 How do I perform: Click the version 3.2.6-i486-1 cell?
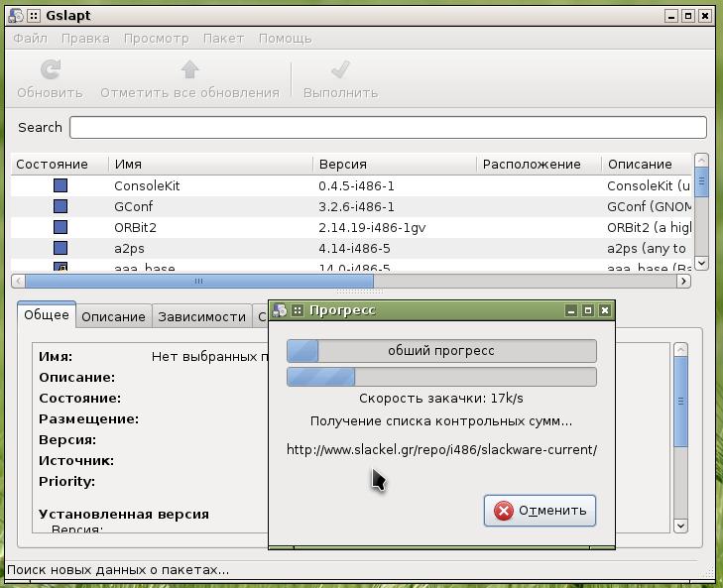click(x=356, y=206)
